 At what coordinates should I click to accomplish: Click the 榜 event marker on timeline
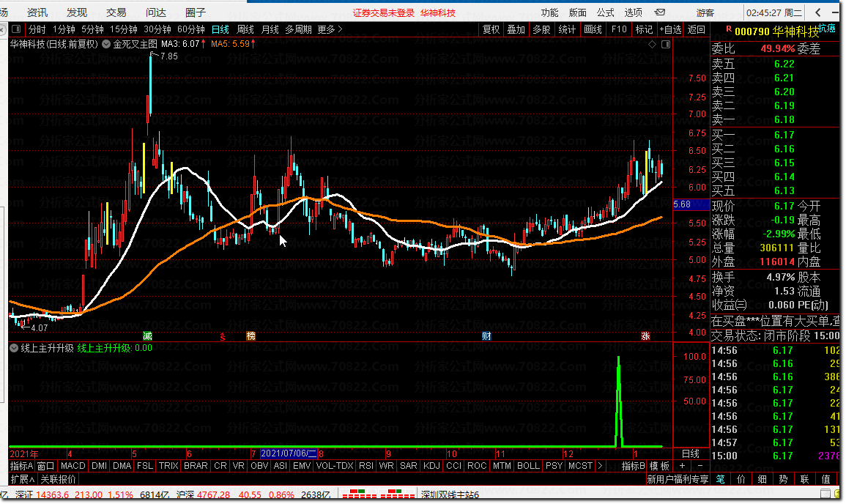click(251, 336)
